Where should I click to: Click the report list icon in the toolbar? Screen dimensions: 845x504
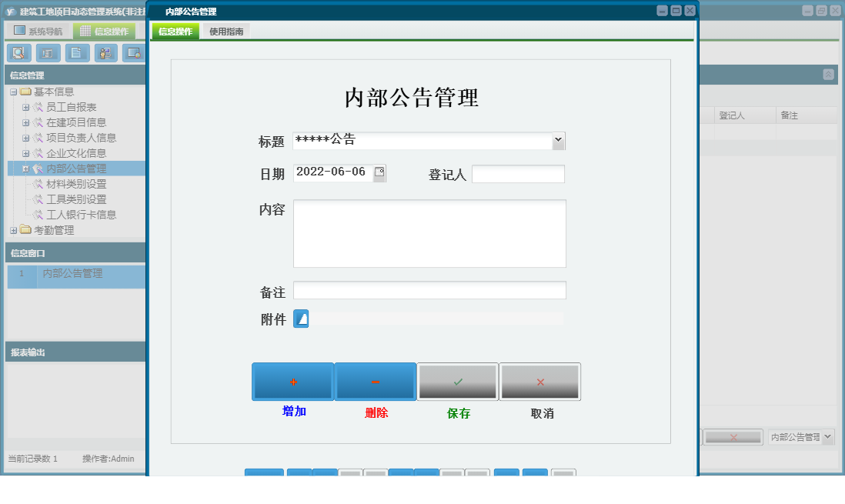point(47,53)
